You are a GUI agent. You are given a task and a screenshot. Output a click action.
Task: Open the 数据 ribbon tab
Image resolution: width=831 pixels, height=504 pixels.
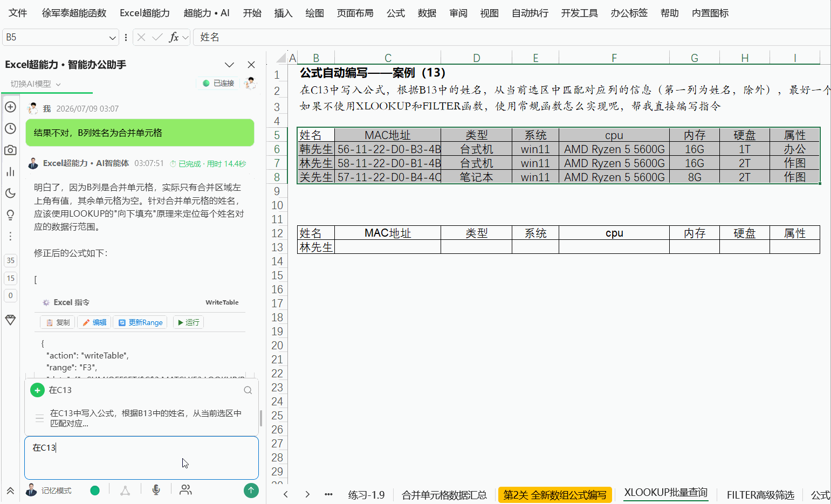click(427, 13)
